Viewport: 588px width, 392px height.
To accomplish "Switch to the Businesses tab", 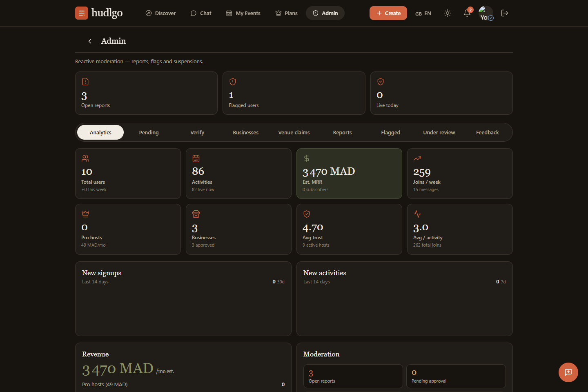I will click(245, 132).
